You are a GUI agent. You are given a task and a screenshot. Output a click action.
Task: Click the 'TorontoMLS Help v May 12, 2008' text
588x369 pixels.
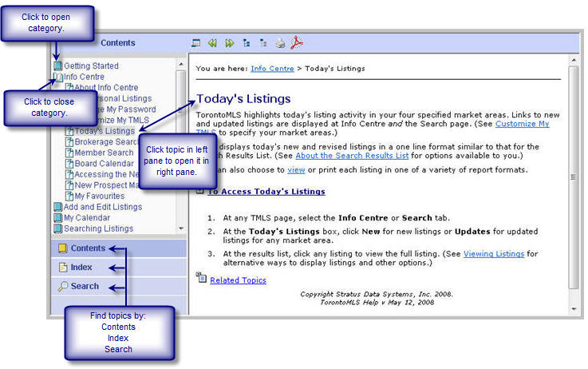(377, 303)
